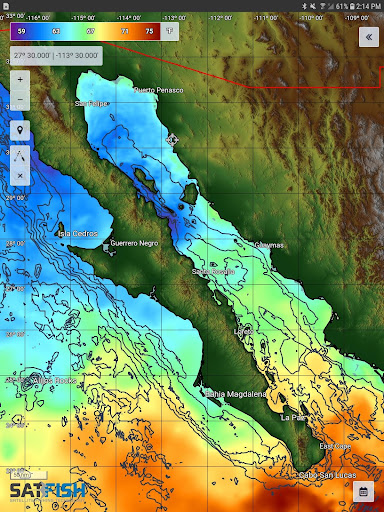Screen dimensions: 384x512
Task: Click the SatFish logo
Action: (x=47, y=491)
